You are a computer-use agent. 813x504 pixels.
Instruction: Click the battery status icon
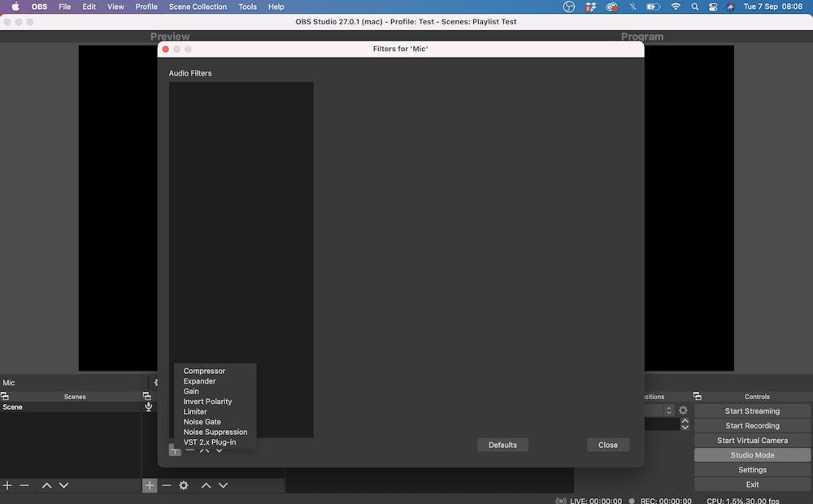[x=654, y=7]
